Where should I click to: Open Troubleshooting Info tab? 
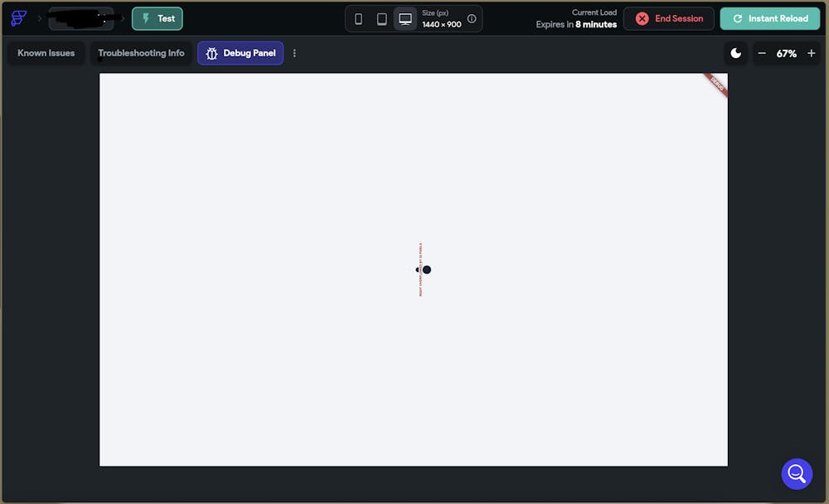coord(141,53)
